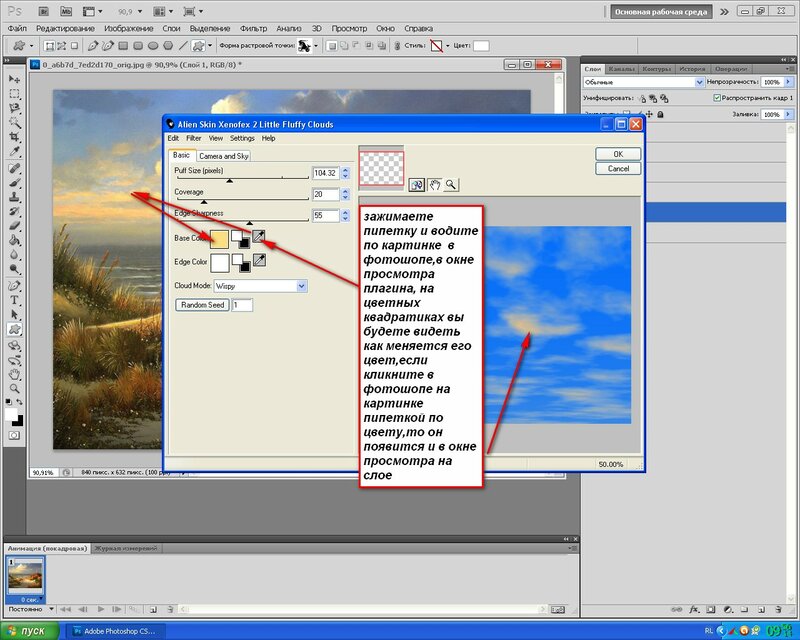Switch to Camera and Sky tab
This screenshot has width=800, height=640.
point(223,156)
